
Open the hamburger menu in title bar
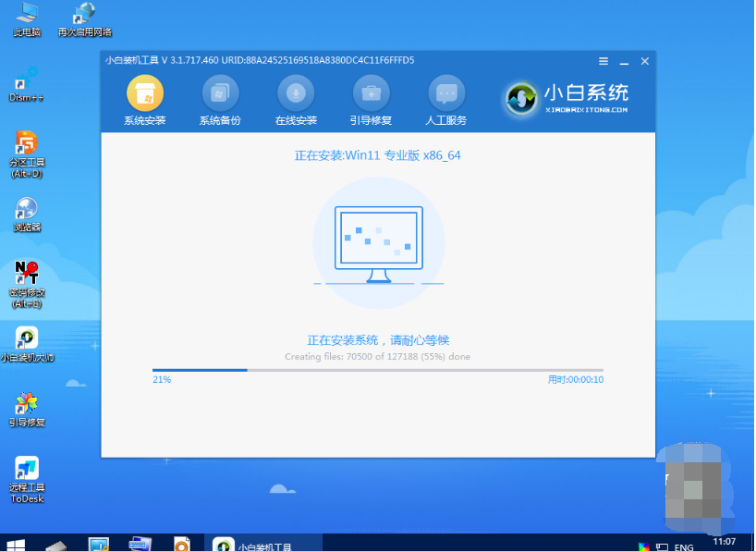coord(603,61)
